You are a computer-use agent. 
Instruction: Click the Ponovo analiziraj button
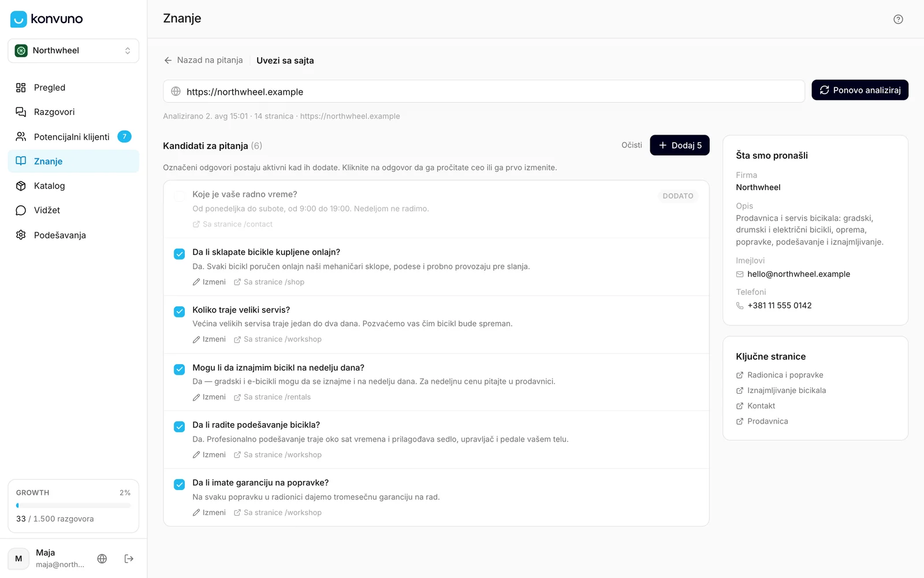point(860,90)
